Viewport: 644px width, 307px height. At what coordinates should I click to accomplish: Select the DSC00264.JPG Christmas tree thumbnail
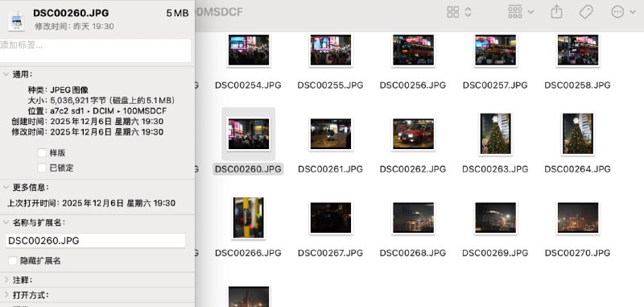point(577,134)
